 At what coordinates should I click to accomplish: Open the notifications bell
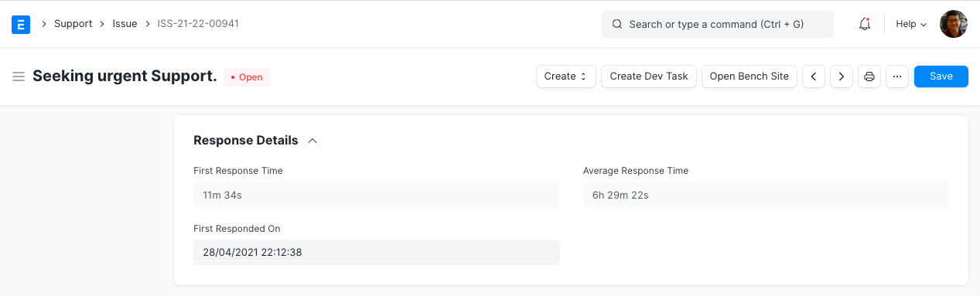pyautogui.click(x=865, y=24)
